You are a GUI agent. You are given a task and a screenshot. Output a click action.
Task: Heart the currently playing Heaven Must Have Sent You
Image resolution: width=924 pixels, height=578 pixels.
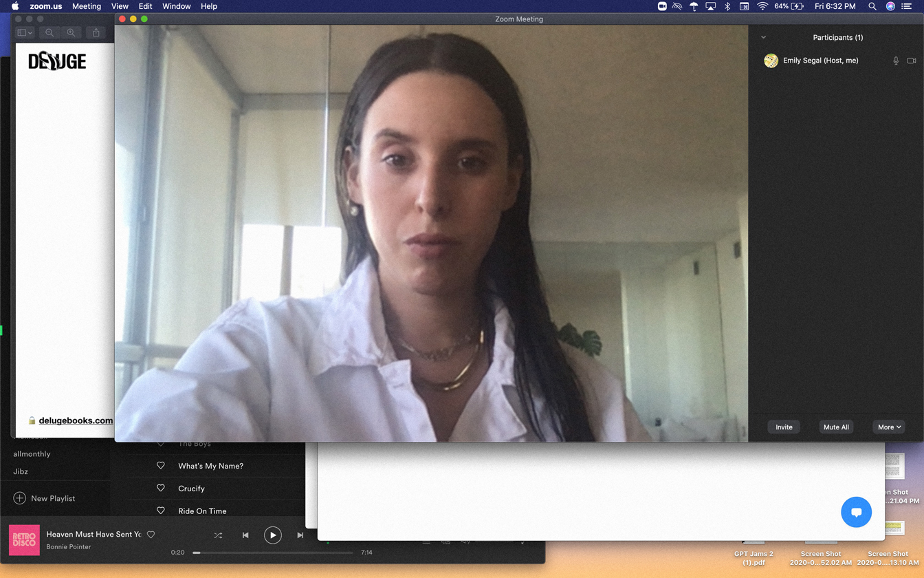tap(151, 534)
